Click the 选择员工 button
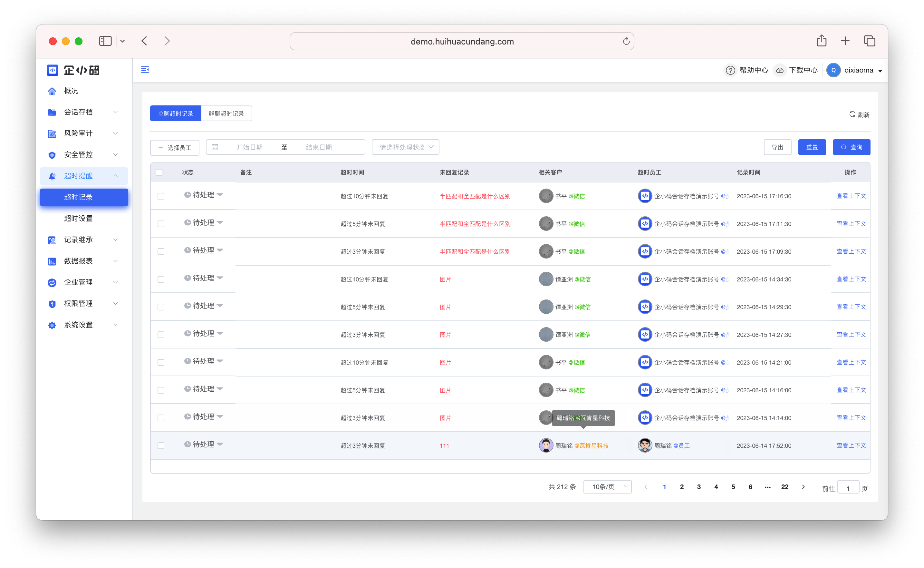The width and height of the screenshot is (924, 568). click(x=175, y=148)
